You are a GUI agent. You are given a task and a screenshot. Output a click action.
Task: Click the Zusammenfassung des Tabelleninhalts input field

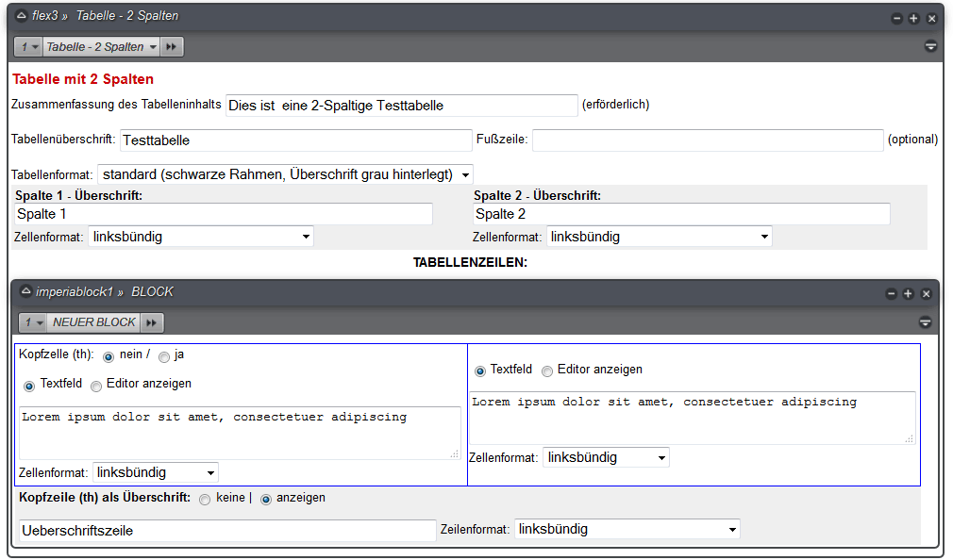tap(402, 105)
